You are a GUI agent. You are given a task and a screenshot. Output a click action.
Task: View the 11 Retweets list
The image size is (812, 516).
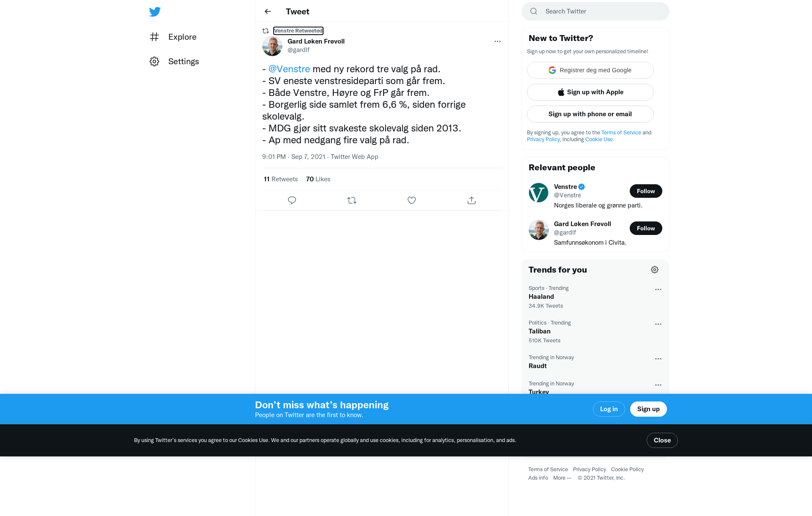(281, 179)
